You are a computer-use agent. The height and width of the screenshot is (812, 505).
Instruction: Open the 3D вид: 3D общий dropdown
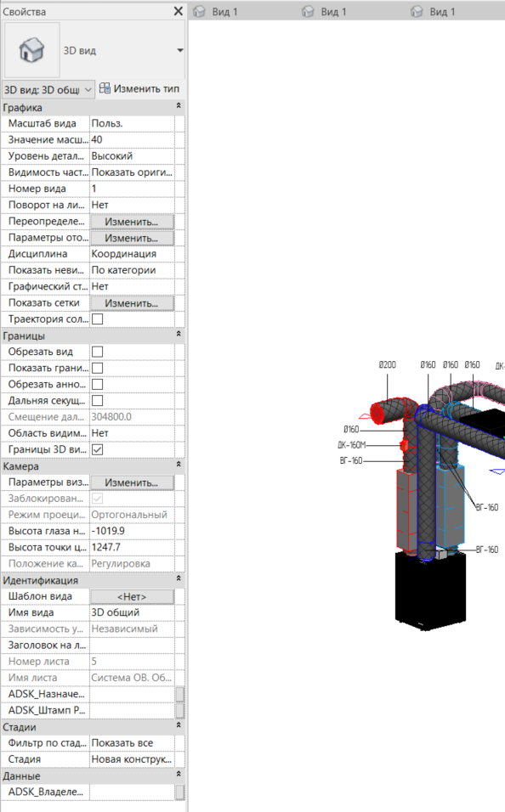[x=48, y=89]
